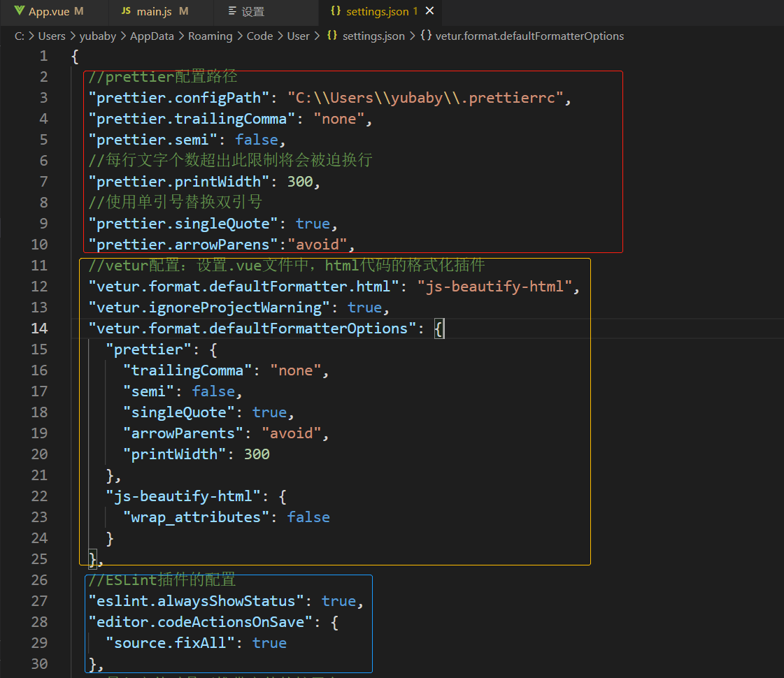This screenshot has height=678, width=784.
Task: Click the "vetur.ignoreProjectWarning" key
Action: point(209,308)
